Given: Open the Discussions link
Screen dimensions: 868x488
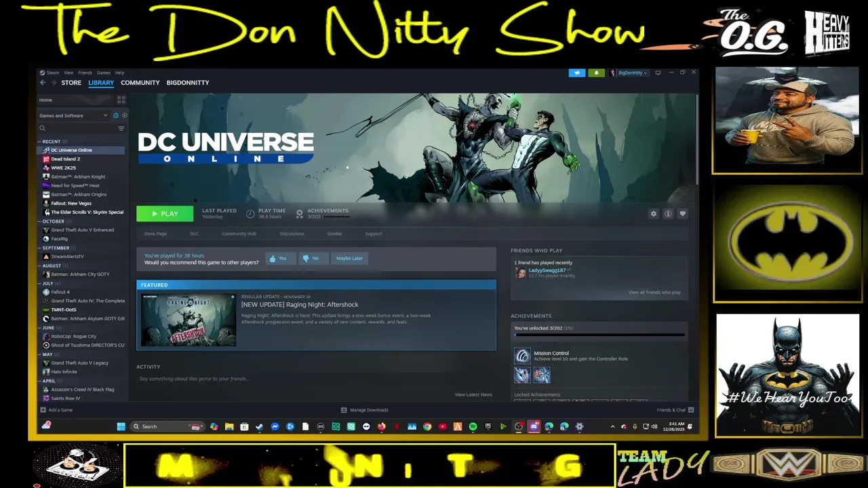Looking at the screenshot, I should (x=292, y=234).
